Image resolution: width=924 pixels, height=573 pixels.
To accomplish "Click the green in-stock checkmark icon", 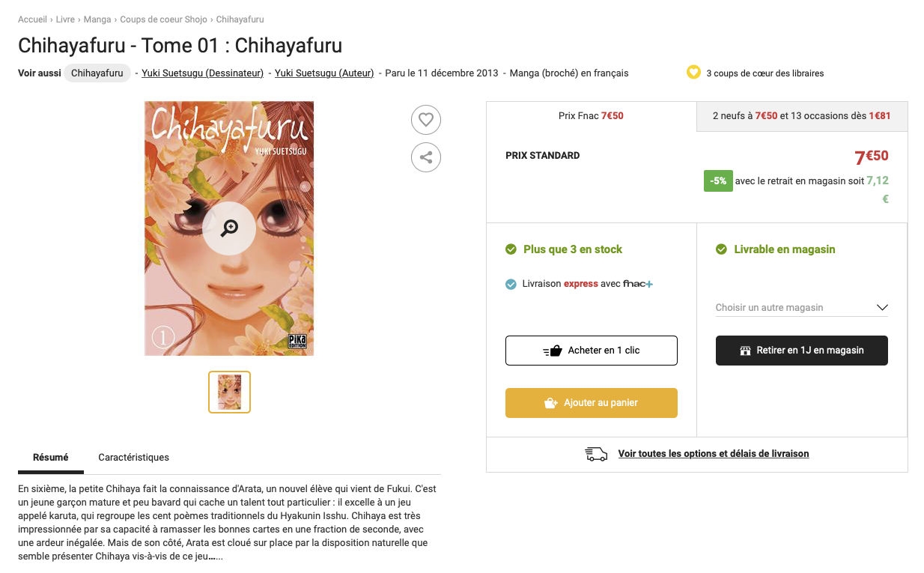I will (511, 249).
